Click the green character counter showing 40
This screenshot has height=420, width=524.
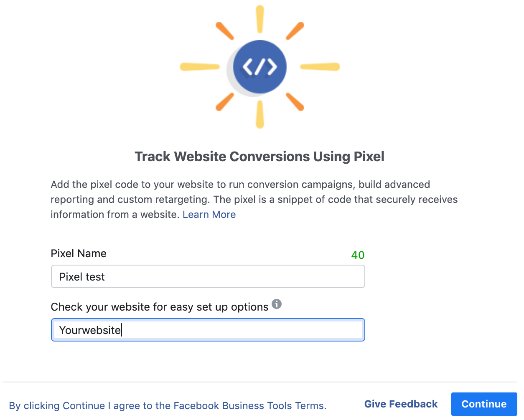click(x=358, y=255)
